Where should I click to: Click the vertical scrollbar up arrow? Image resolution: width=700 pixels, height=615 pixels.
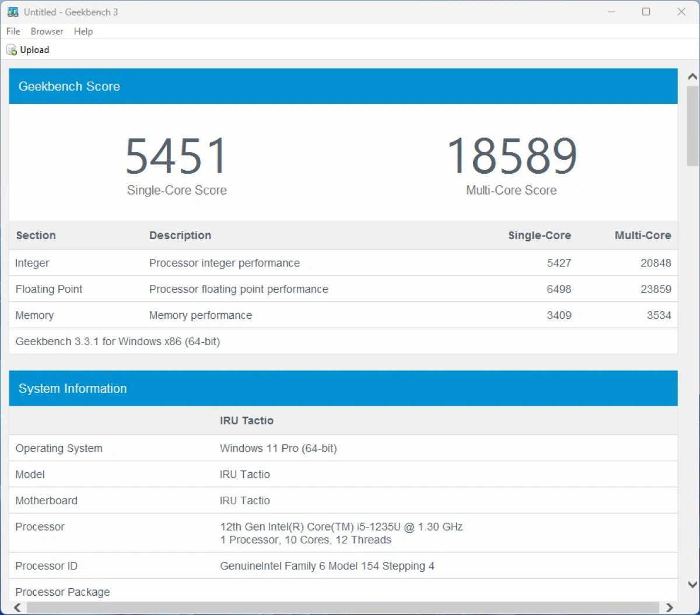pos(692,77)
